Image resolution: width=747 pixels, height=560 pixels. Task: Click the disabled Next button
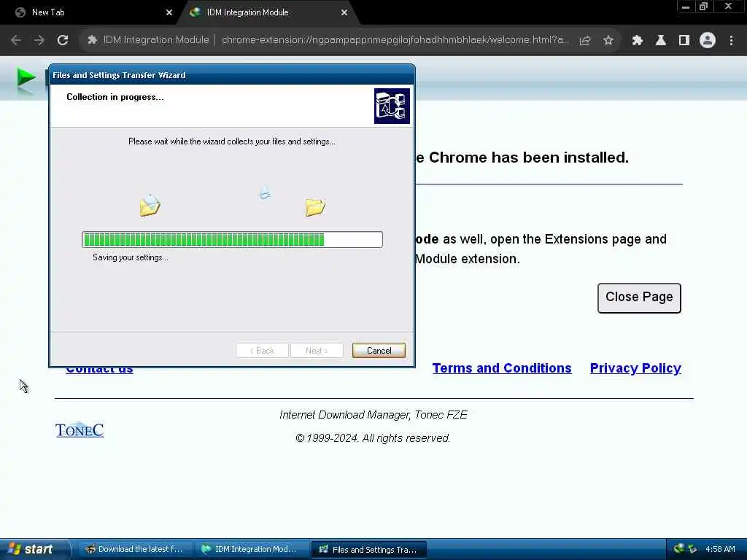(x=317, y=351)
